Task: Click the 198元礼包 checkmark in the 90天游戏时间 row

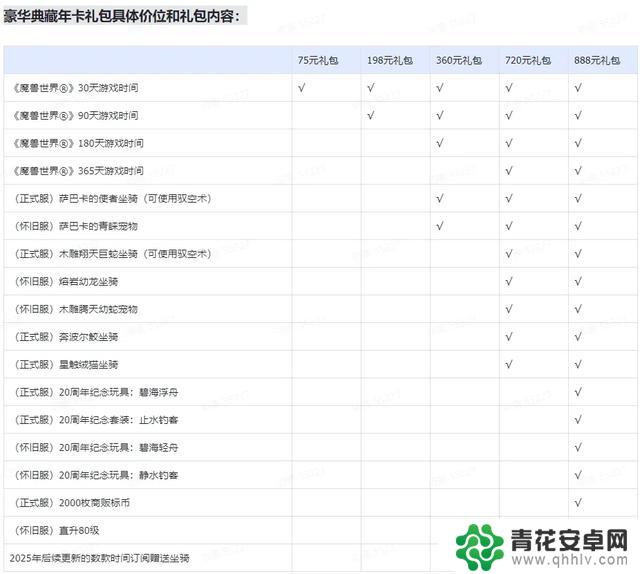Action: (371, 116)
